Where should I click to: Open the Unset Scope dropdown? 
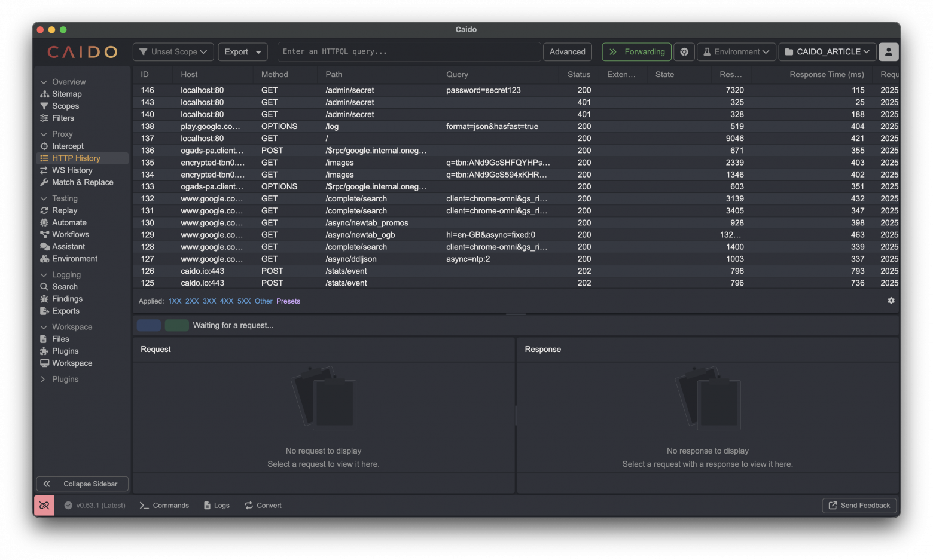point(173,52)
